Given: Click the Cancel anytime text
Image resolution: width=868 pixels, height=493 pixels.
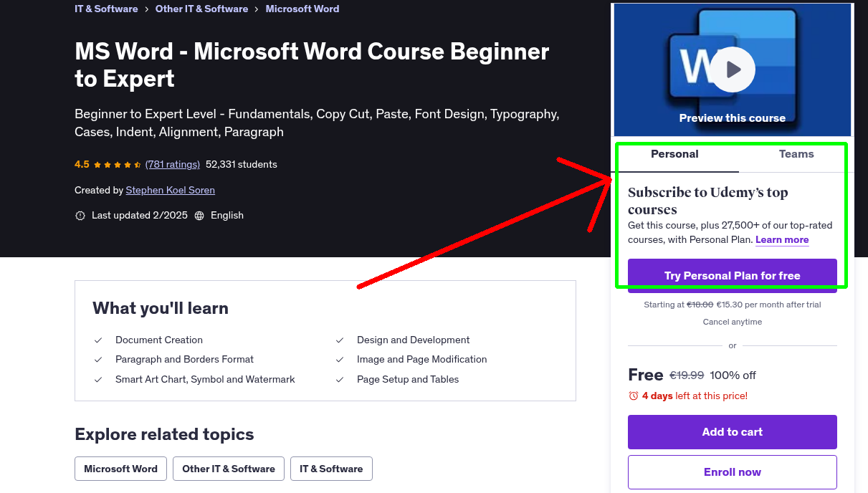Looking at the screenshot, I should point(733,322).
